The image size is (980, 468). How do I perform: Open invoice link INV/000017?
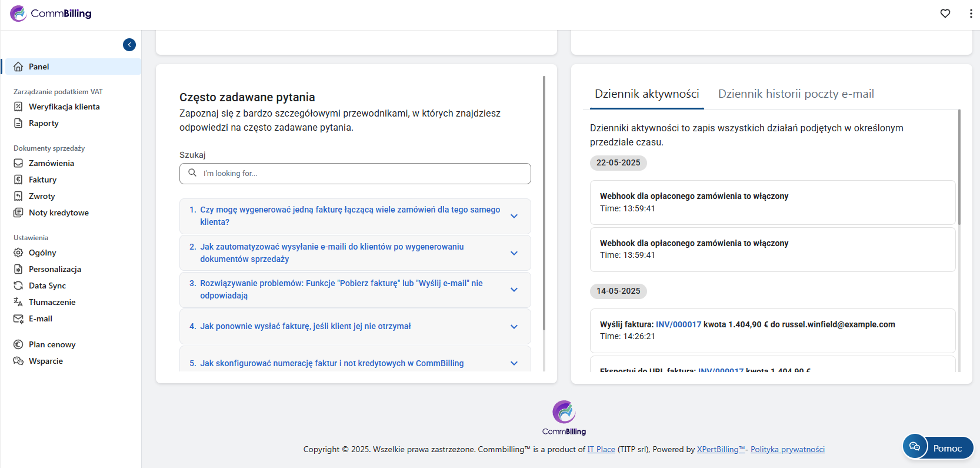[x=678, y=324]
